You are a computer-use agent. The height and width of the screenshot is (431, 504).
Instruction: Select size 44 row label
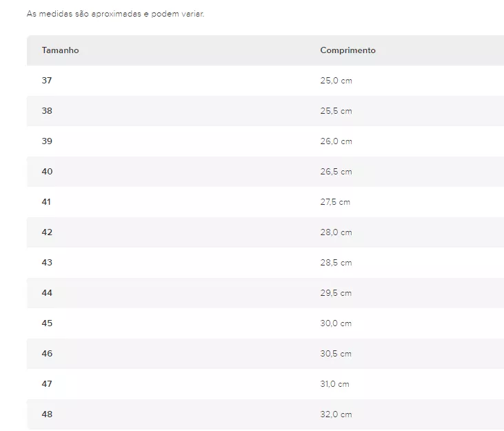coord(47,293)
